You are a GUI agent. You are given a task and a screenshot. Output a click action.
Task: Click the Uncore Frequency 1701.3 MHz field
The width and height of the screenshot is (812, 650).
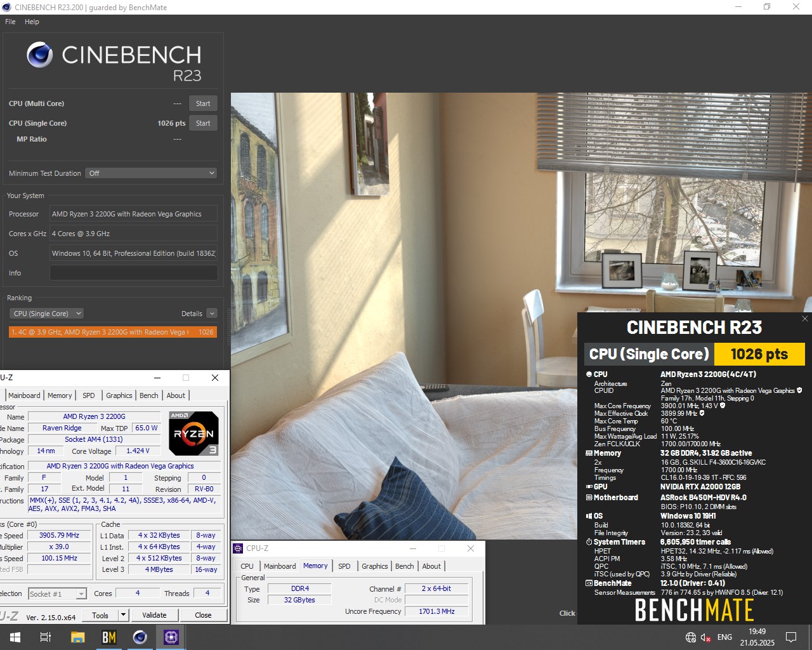point(436,611)
